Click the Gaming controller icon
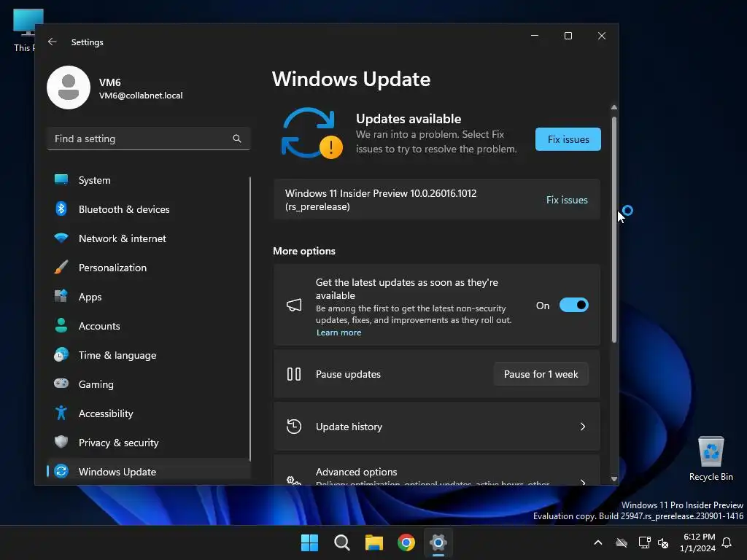 click(61, 384)
